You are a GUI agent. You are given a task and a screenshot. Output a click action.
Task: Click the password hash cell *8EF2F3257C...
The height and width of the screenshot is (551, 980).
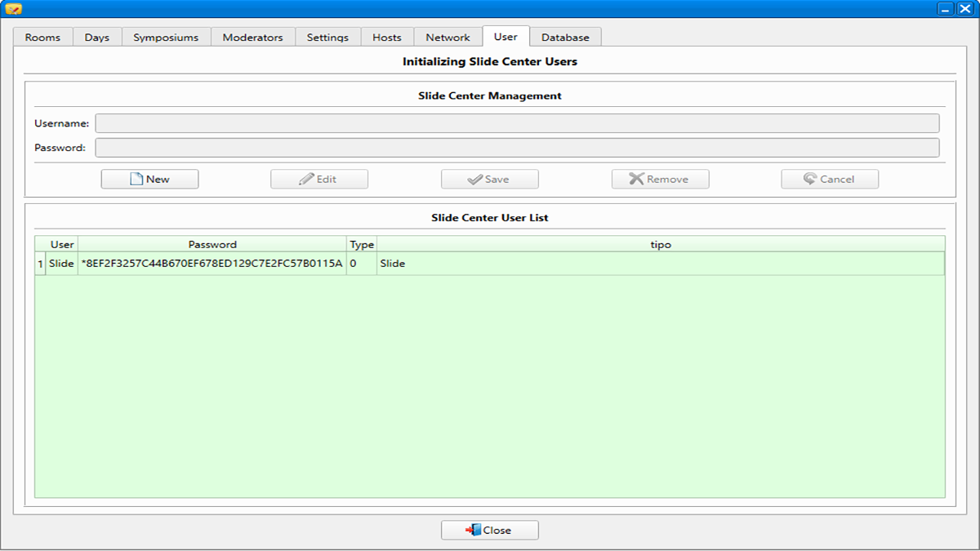[x=212, y=264]
